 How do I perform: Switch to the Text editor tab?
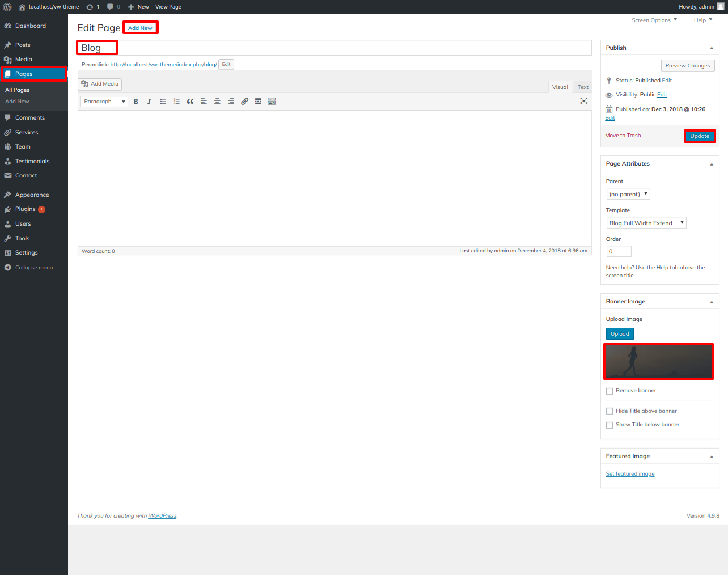(x=583, y=87)
